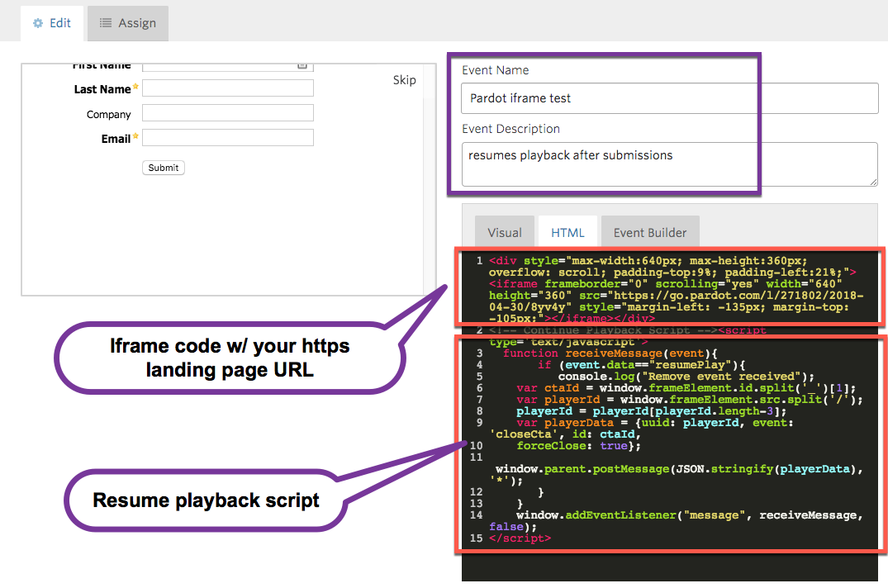888x588 pixels.
Task: Select the Edit view
Action: (52, 23)
